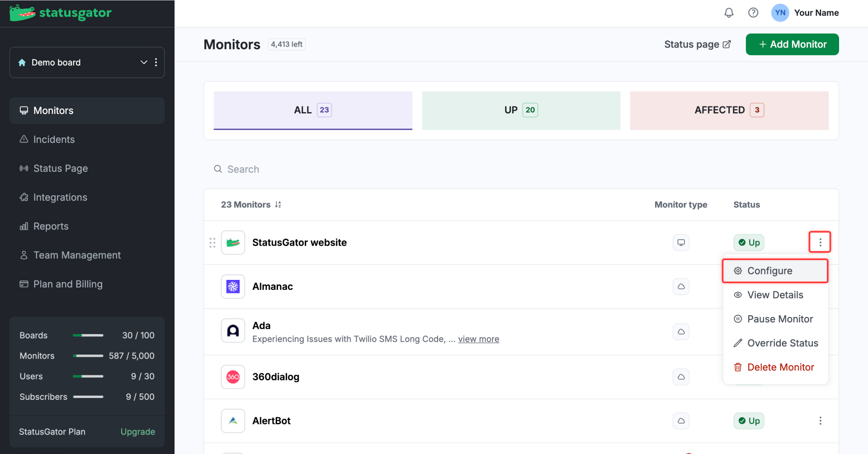Image resolution: width=868 pixels, height=454 pixels.
Task: Select the AFFECTED monitors tab
Action: click(x=729, y=110)
